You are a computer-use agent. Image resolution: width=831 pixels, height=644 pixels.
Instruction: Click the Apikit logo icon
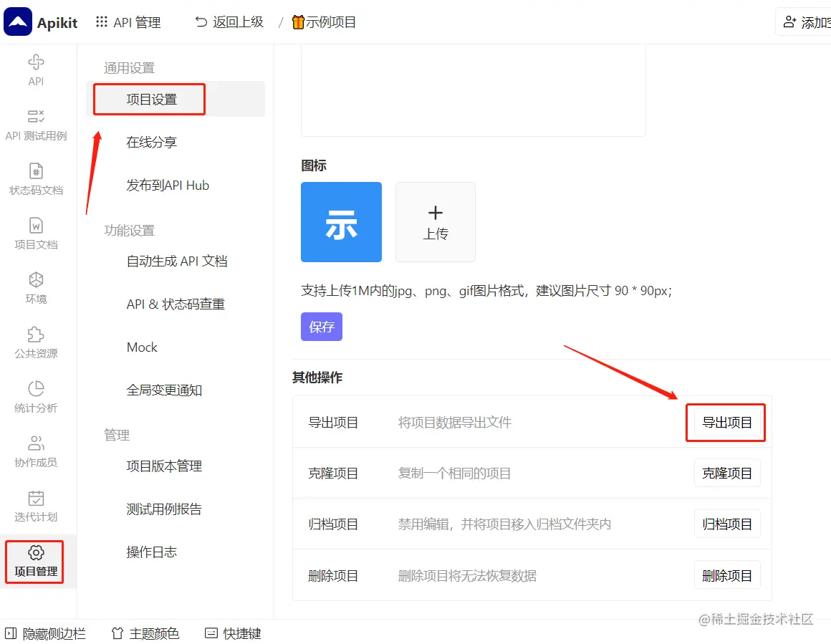pyautogui.click(x=17, y=21)
